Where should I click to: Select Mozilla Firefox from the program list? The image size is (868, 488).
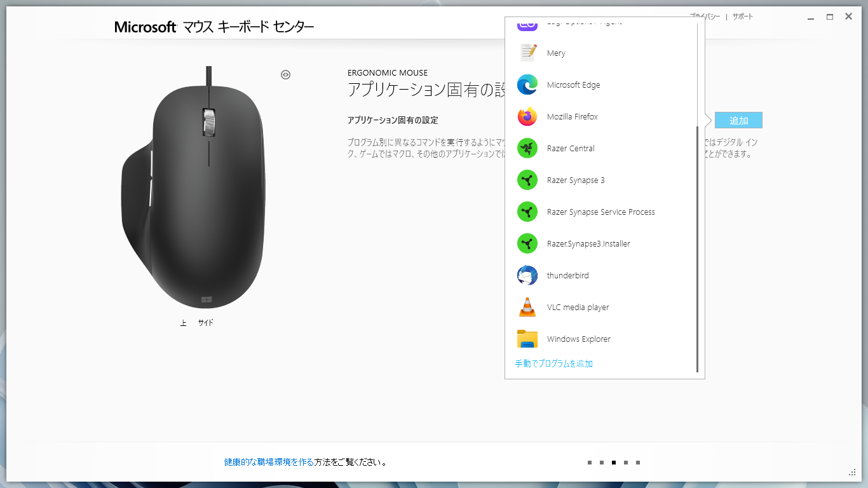(x=573, y=116)
